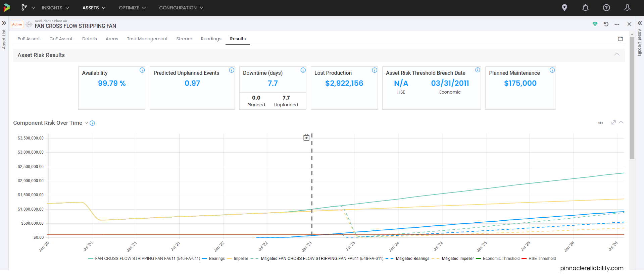Open the Component Risk Over Time dropdown
The width and height of the screenshot is (644, 276).
tap(86, 123)
